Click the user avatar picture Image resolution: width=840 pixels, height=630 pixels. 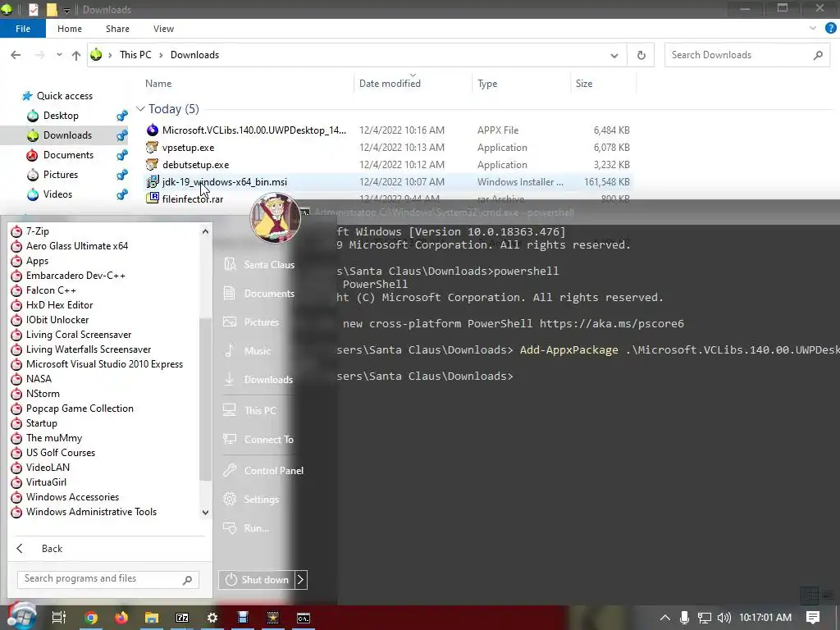click(276, 218)
